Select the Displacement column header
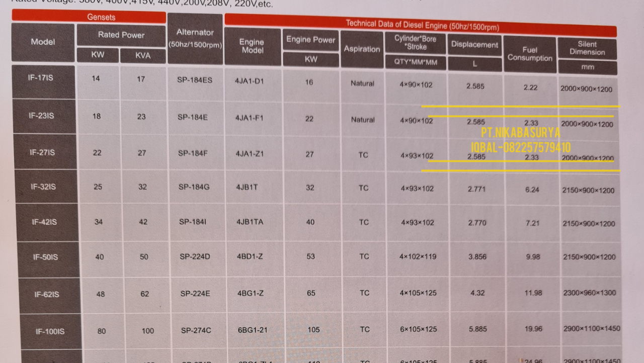Screen dimensions: 644x363 click(474, 45)
